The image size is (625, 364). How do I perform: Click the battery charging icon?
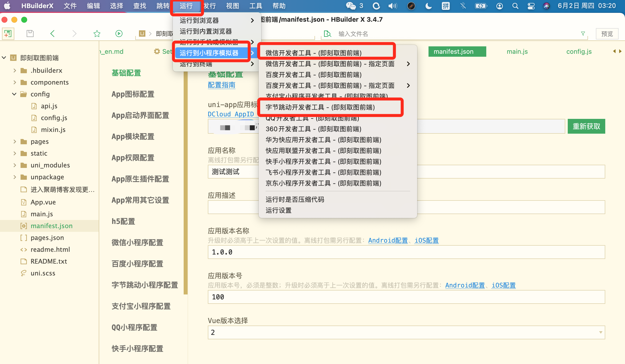pos(481,6)
